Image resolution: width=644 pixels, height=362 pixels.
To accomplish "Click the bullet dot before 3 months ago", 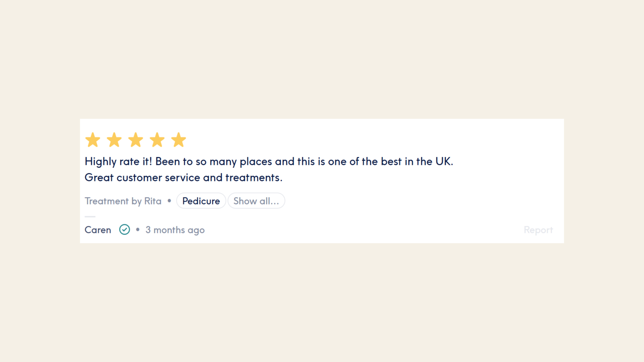I will pyautogui.click(x=138, y=230).
